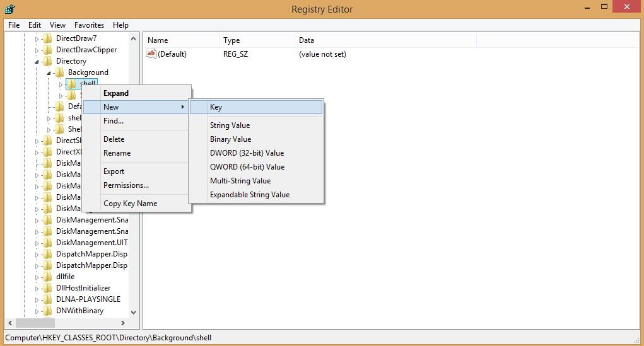
Task: Choose Rename in the context menu
Action: tap(137, 153)
